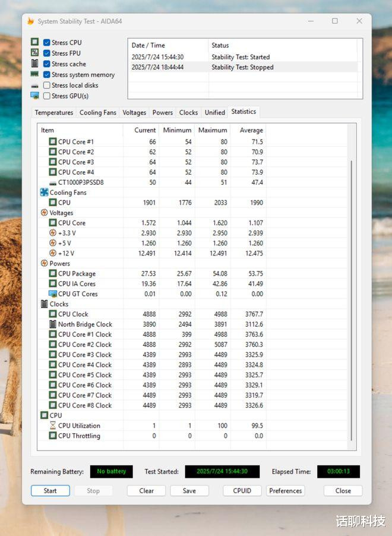Viewport: 392px width, 536px height.
Task: Click the Stop button
Action: pyautogui.click(x=93, y=490)
